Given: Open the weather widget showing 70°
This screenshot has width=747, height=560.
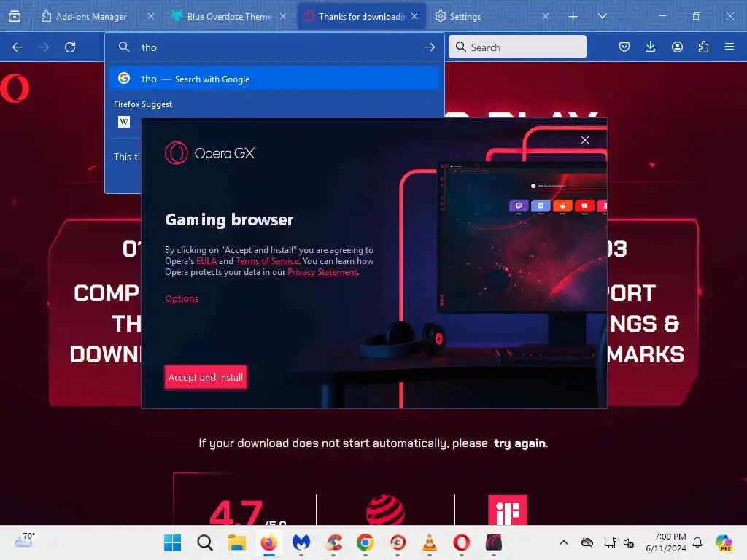Looking at the screenshot, I should point(24,541).
